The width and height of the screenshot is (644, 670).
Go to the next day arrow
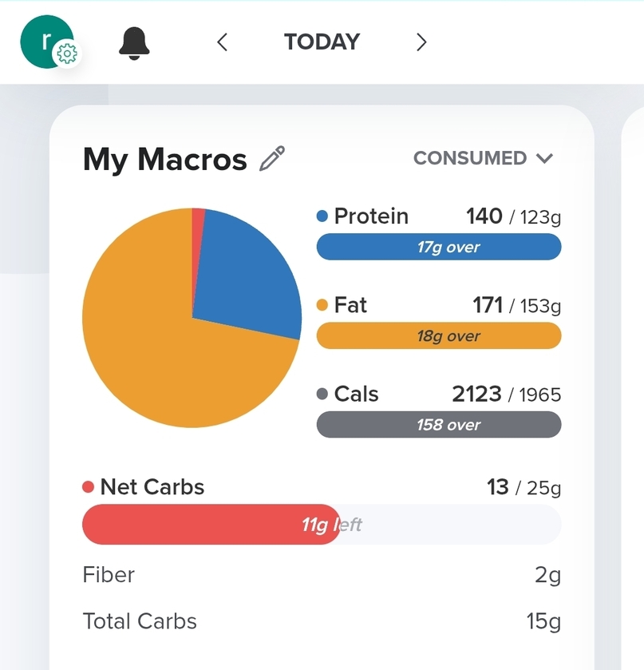[421, 42]
